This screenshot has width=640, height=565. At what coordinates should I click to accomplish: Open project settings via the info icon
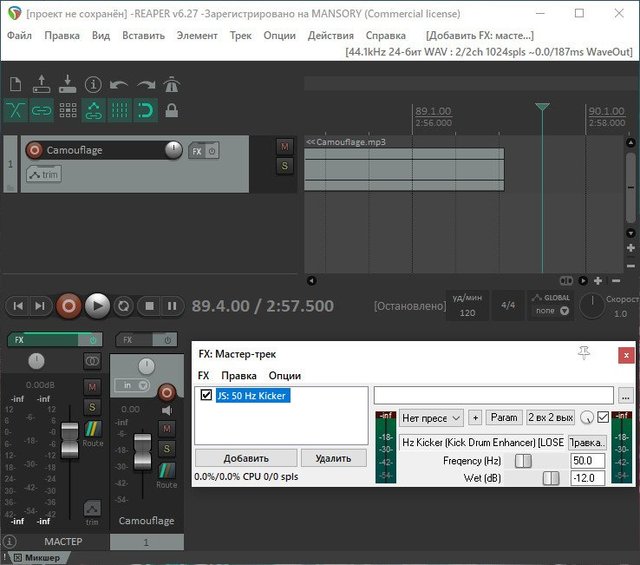tap(93, 85)
